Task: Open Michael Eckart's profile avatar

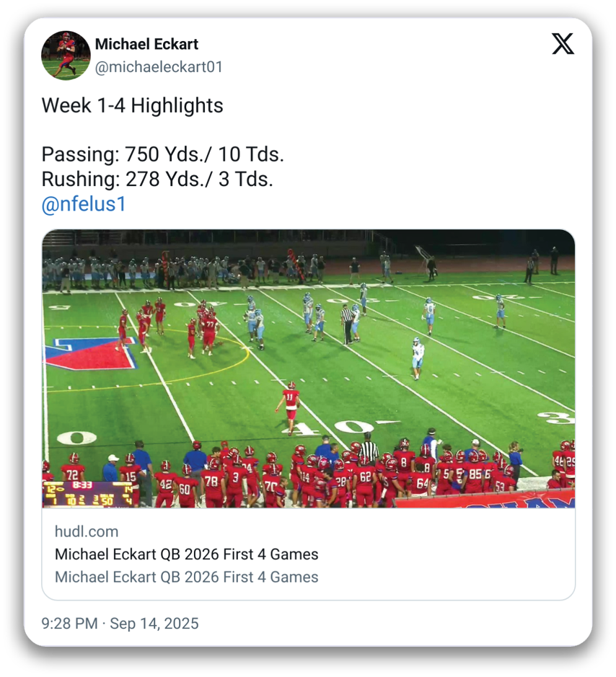Action: tap(66, 56)
